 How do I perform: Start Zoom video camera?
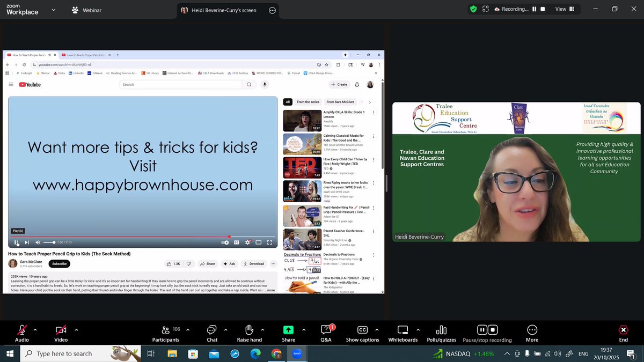coord(61,333)
